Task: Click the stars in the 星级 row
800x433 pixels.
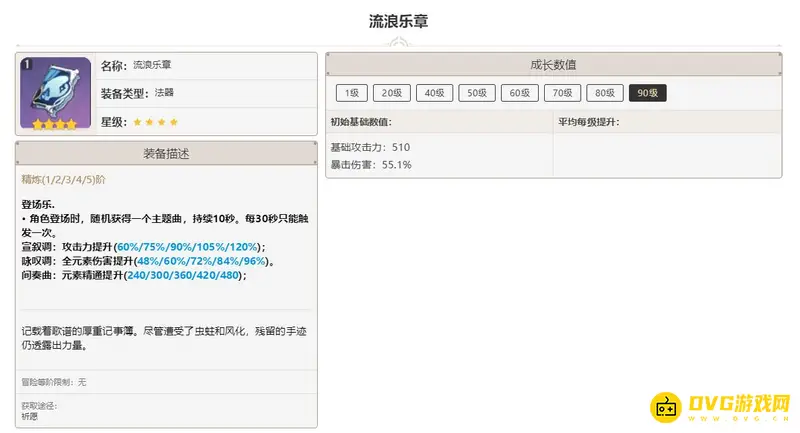Action: [155, 122]
